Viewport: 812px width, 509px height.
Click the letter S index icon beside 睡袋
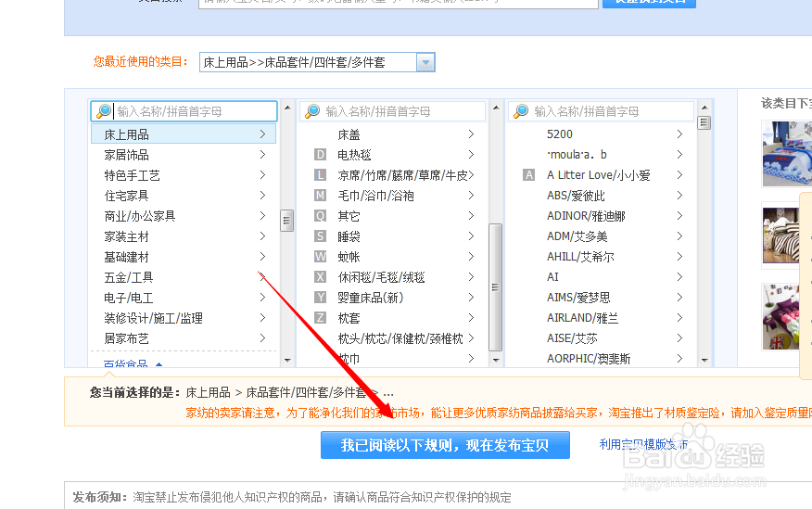pyautogui.click(x=320, y=236)
